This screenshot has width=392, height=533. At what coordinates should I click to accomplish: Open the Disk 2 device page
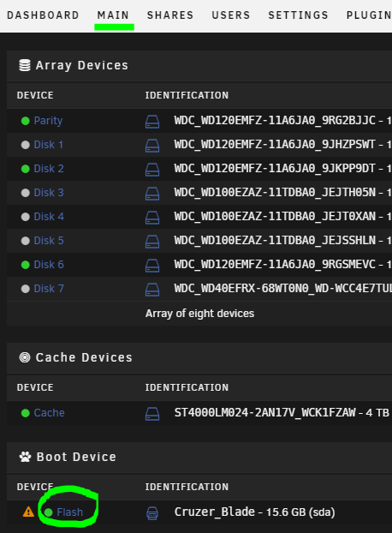tap(49, 169)
